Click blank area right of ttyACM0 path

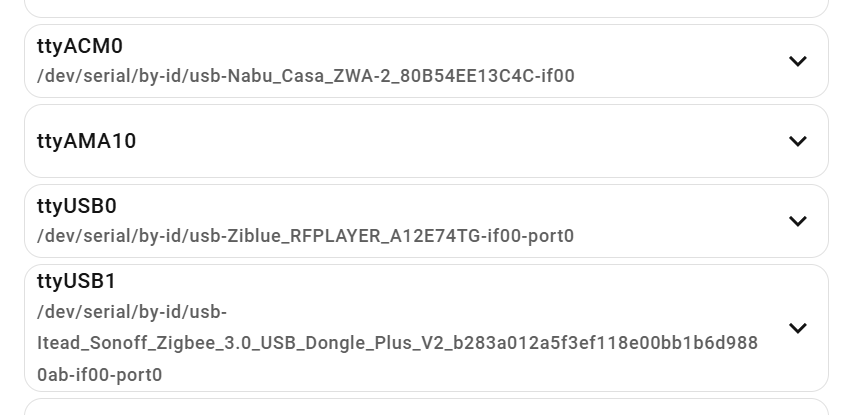click(680, 76)
